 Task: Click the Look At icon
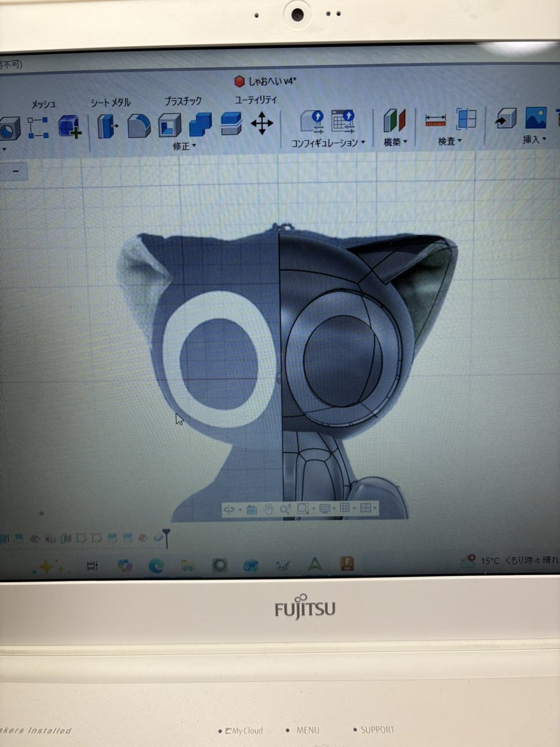coord(252,509)
